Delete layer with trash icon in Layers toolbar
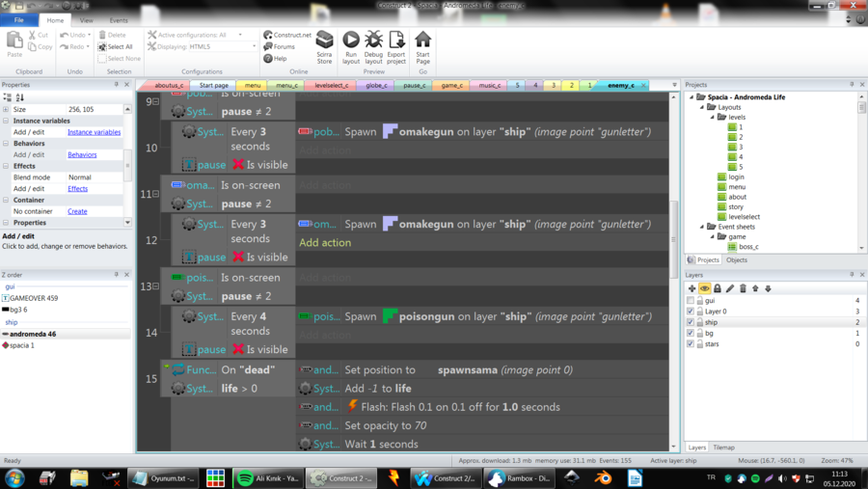 (743, 288)
